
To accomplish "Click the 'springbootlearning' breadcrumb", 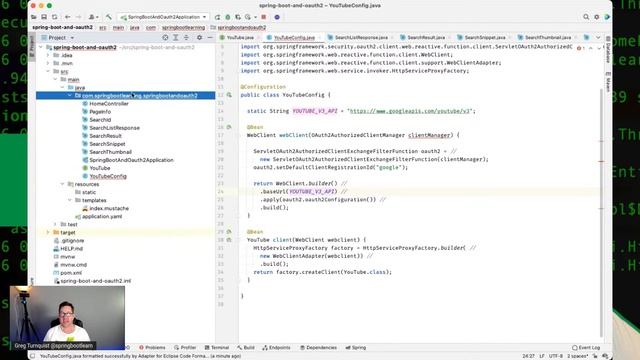I will click(183, 27).
